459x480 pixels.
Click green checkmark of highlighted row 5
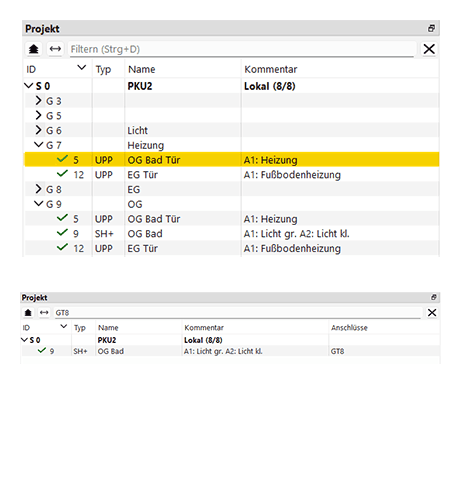click(62, 159)
